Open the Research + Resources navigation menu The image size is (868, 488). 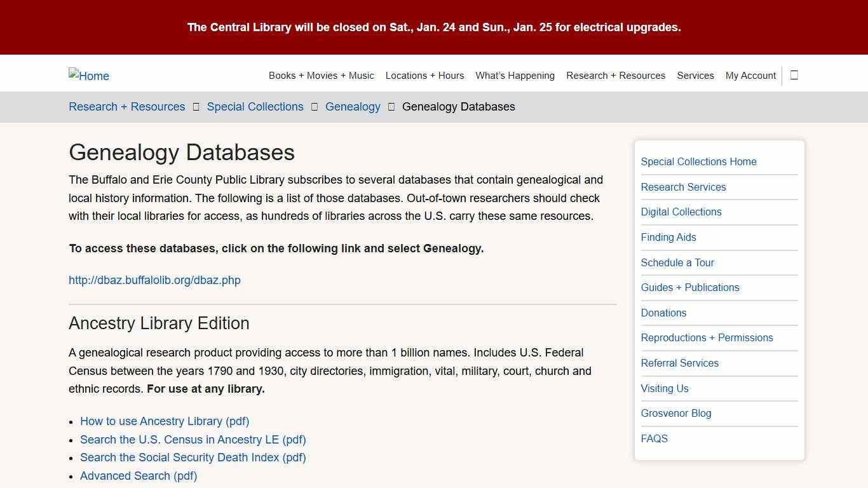pos(615,75)
